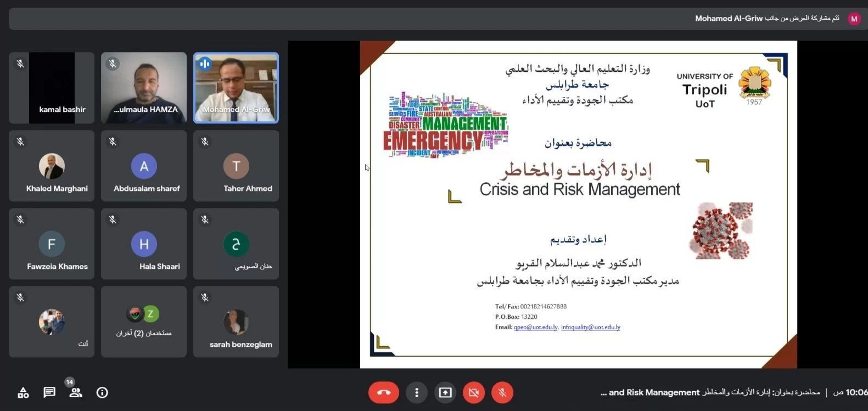Select kamal bashir's video tile

52,88
